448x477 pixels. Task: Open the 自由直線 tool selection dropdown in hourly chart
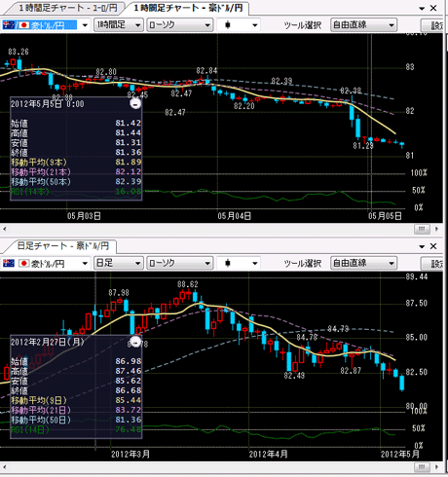(363, 25)
